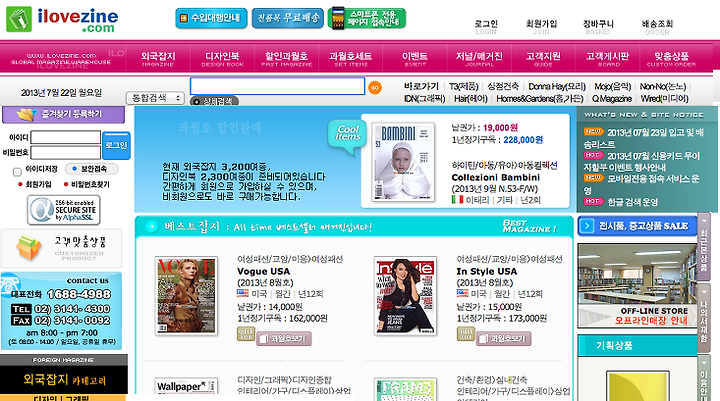
Task: Open 상세검색 advanced search
Action: 214,101
